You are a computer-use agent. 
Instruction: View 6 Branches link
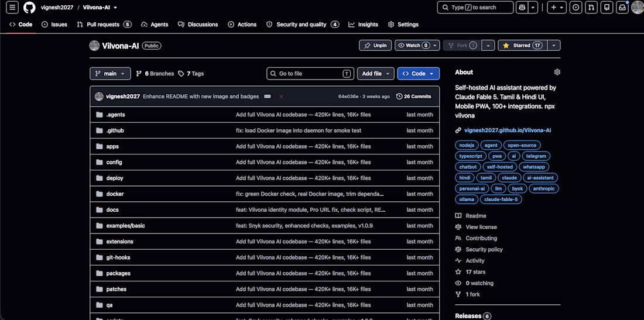pos(155,74)
